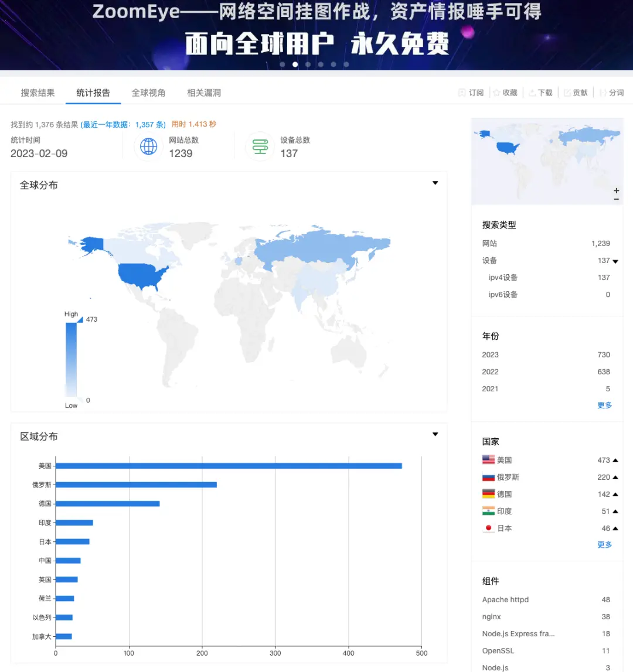
Task: Click the US flag beside 美国
Action: (487, 459)
